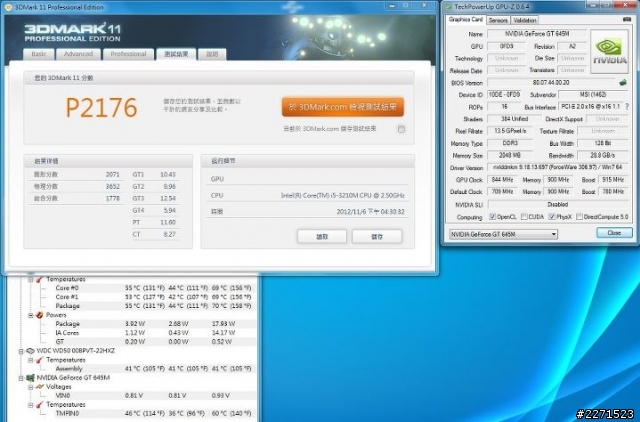Viewport: 640px width, 422px height.
Task: Toggle the OpenCL checkbox in GPU-Z
Action: point(492,217)
